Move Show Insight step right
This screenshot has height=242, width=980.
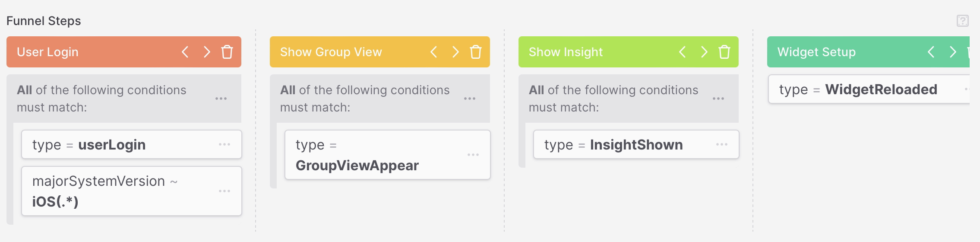(704, 52)
